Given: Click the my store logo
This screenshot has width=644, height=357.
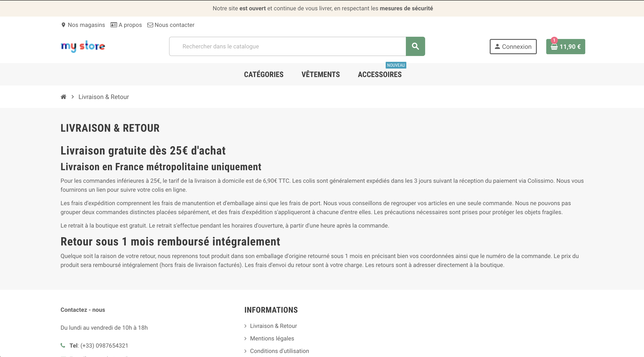Looking at the screenshot, I should [83, 46].
